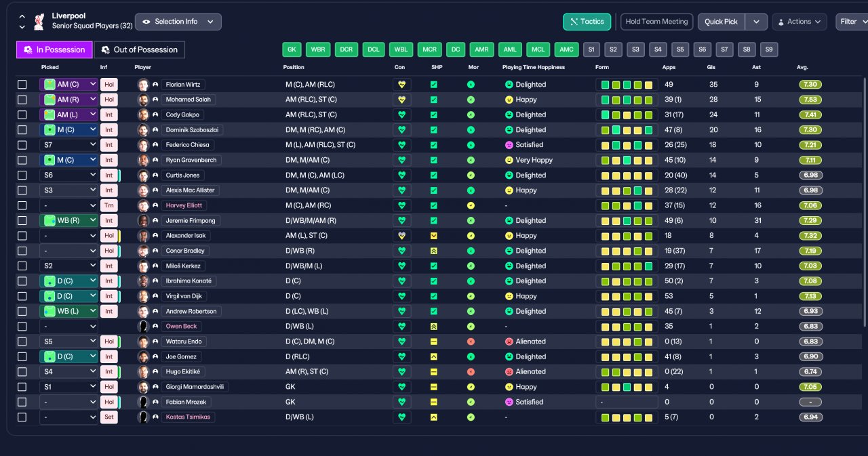Select the AMR position chip
The width and height of the screenshot is (868, 456).
click(x=481, y=49)
